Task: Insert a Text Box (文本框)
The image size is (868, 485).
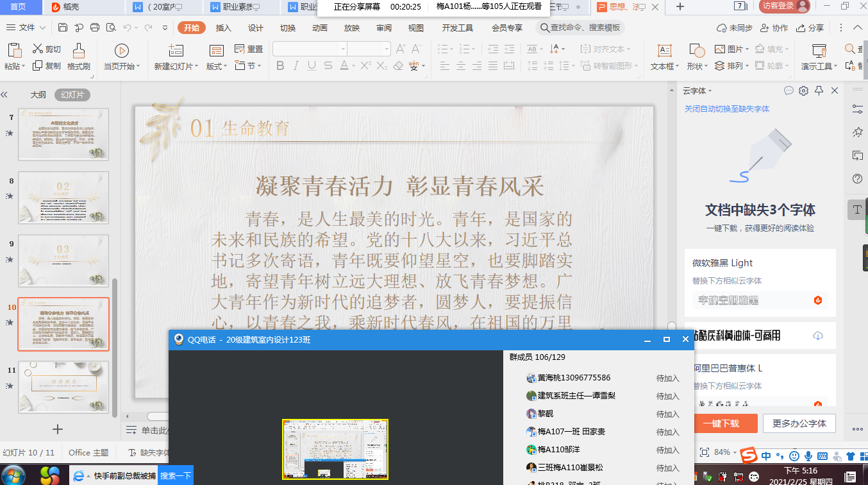Action: pos(664,55)
